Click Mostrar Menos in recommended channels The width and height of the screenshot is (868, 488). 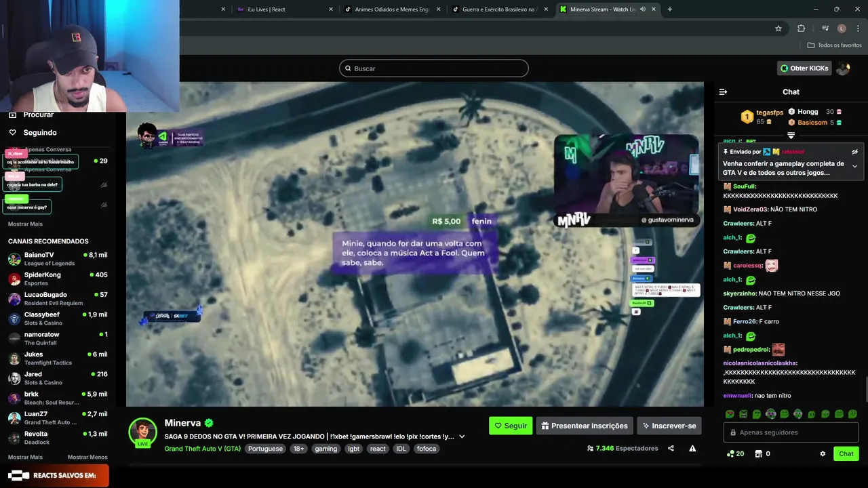click(x=87, y=457)
